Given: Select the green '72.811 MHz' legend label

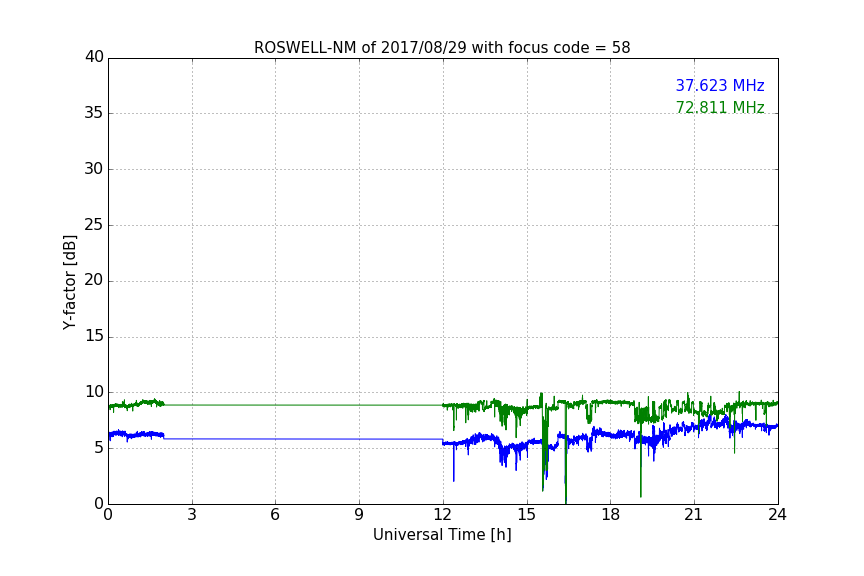Looking at the screenshot, I should (x=720, y=107).
